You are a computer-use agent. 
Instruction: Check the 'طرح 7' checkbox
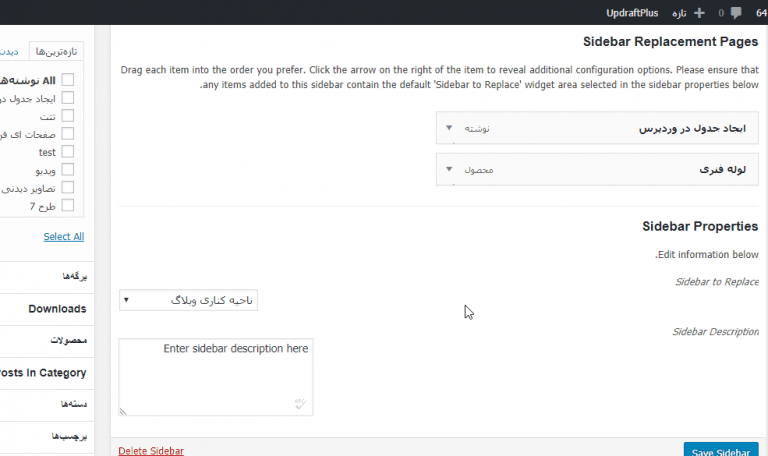pos(68,206)
